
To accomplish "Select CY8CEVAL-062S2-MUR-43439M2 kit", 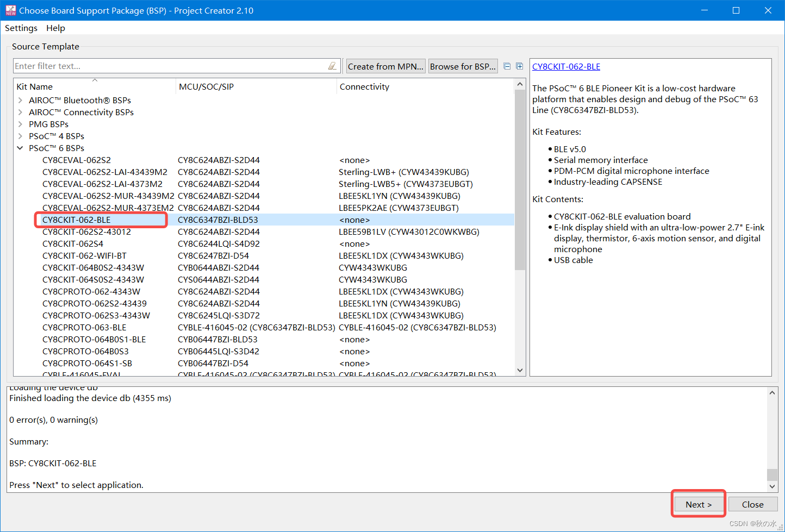I will click(x=108, y=196).
